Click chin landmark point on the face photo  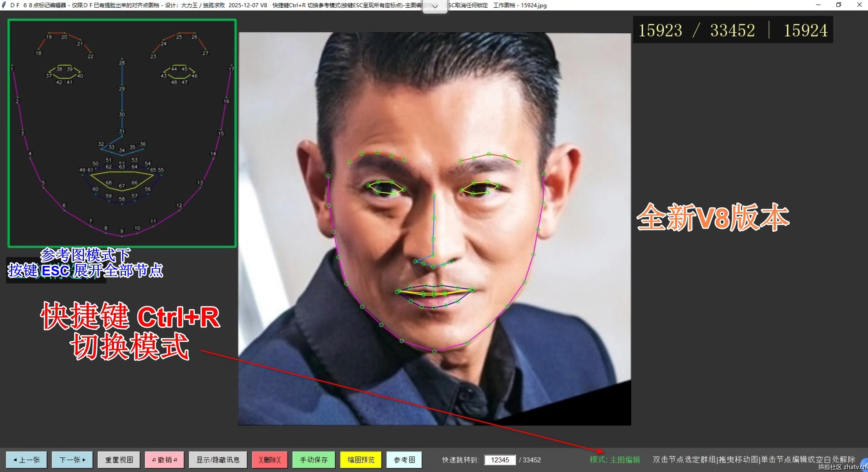point(434,351)
